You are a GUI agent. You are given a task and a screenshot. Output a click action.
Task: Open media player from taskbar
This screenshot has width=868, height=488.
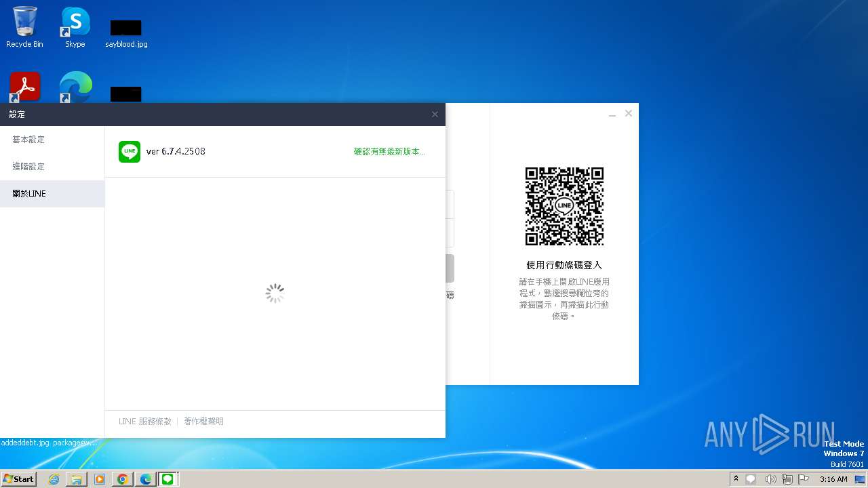[x=100, y=479]
